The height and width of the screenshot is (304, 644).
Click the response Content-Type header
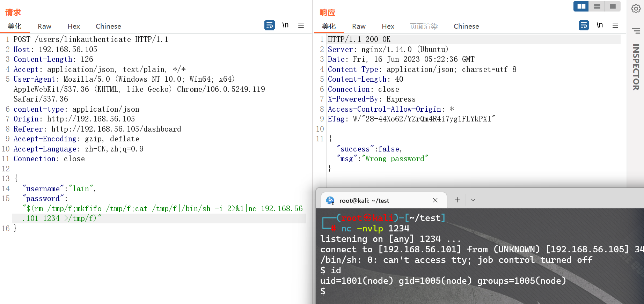coord(422,69)
